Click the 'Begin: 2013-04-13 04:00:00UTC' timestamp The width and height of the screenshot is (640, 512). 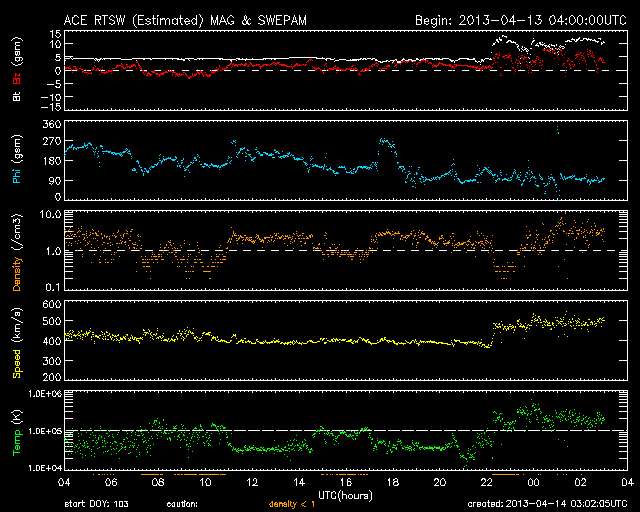521,20
